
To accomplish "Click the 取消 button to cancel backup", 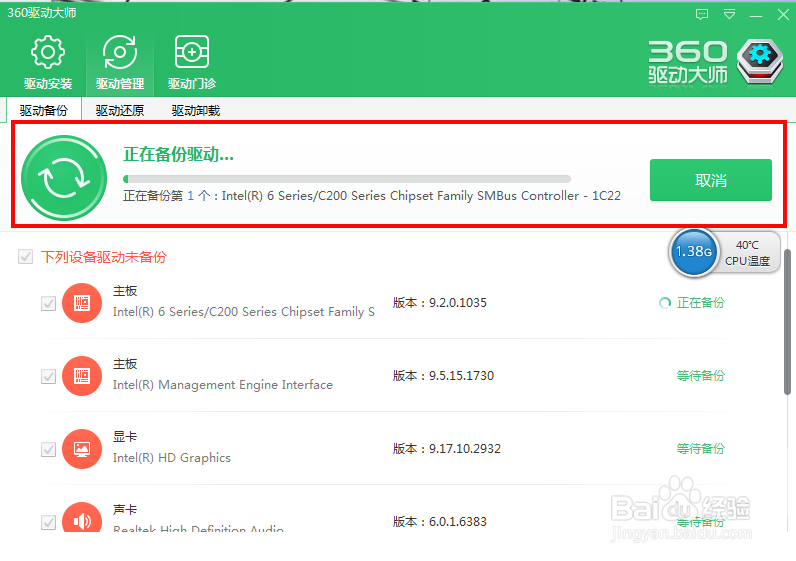I will coord(711,180).
